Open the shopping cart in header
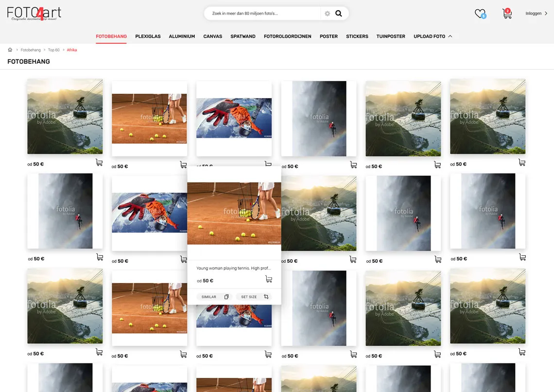554x392 pixels. [507, 14]
